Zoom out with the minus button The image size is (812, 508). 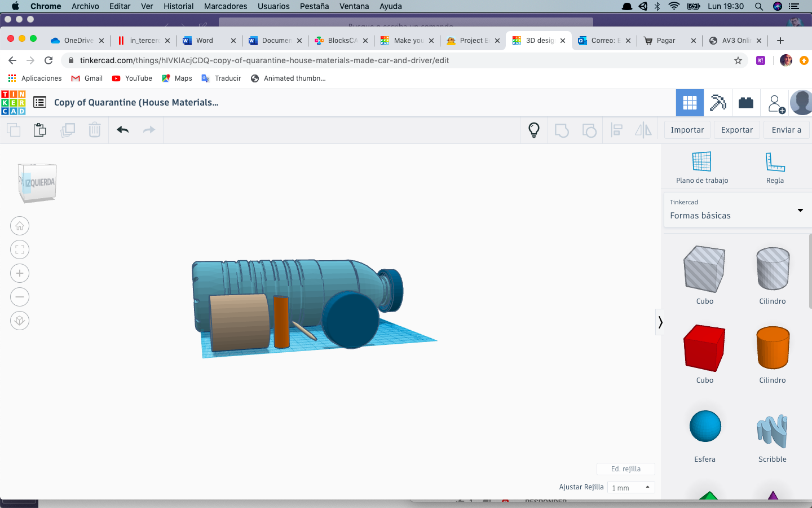tap(20, 297)
